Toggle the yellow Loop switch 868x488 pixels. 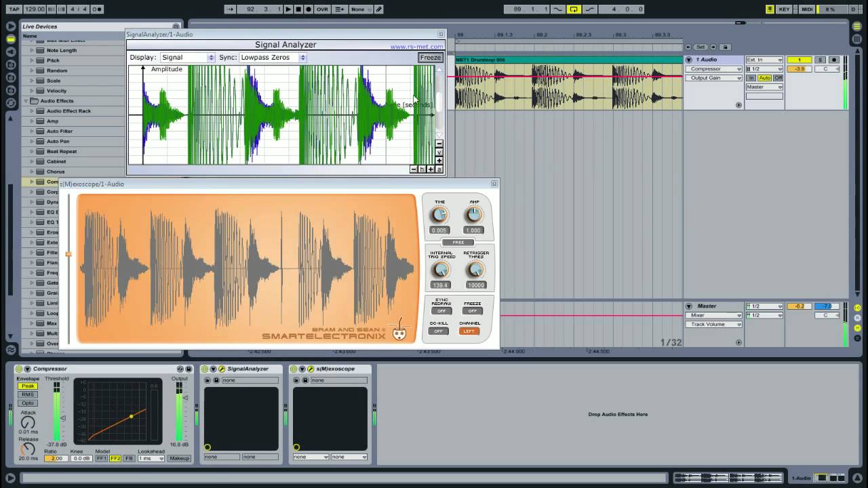(x=574, y=9)
